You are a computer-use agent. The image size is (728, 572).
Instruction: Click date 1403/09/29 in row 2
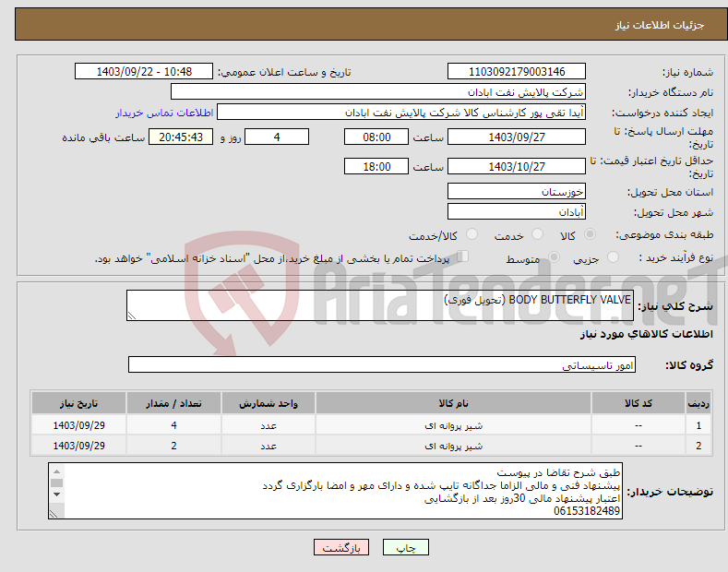point(79,446)
